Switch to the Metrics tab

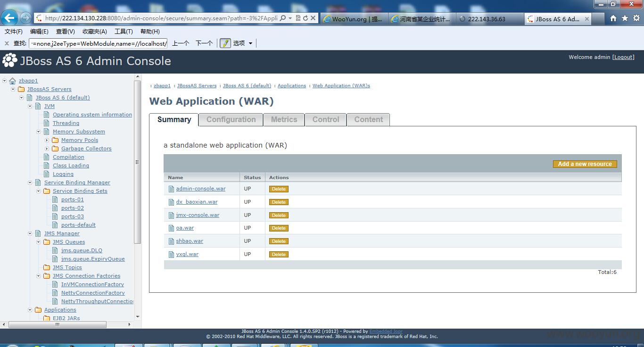pos(284,120)
